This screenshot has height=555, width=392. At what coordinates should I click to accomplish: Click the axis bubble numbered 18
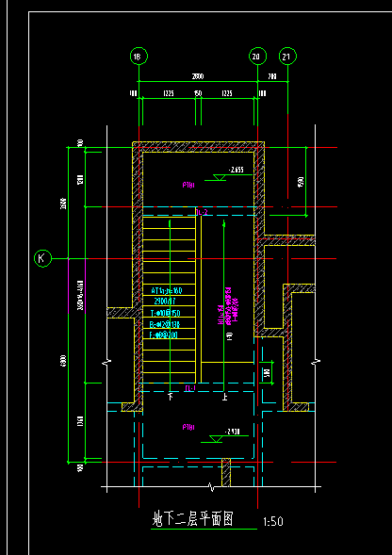[139, 57]
